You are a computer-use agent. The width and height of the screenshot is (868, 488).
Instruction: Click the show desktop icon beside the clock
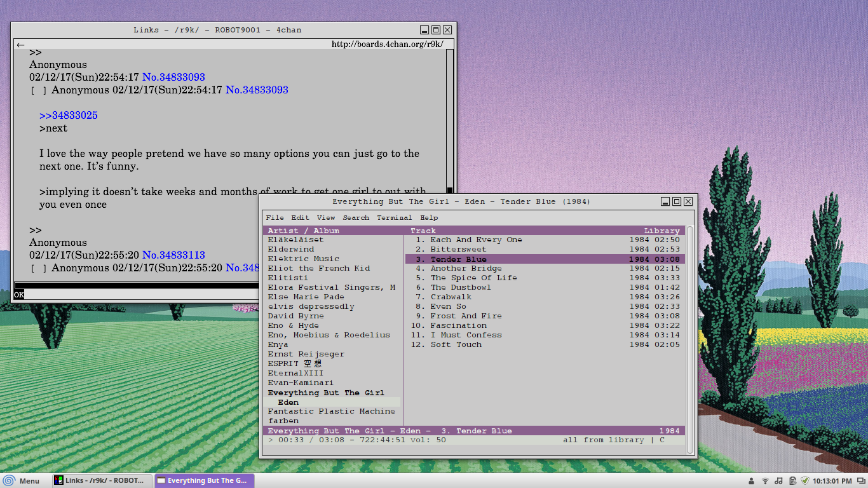pyautogui.click(x=860, y=481)
